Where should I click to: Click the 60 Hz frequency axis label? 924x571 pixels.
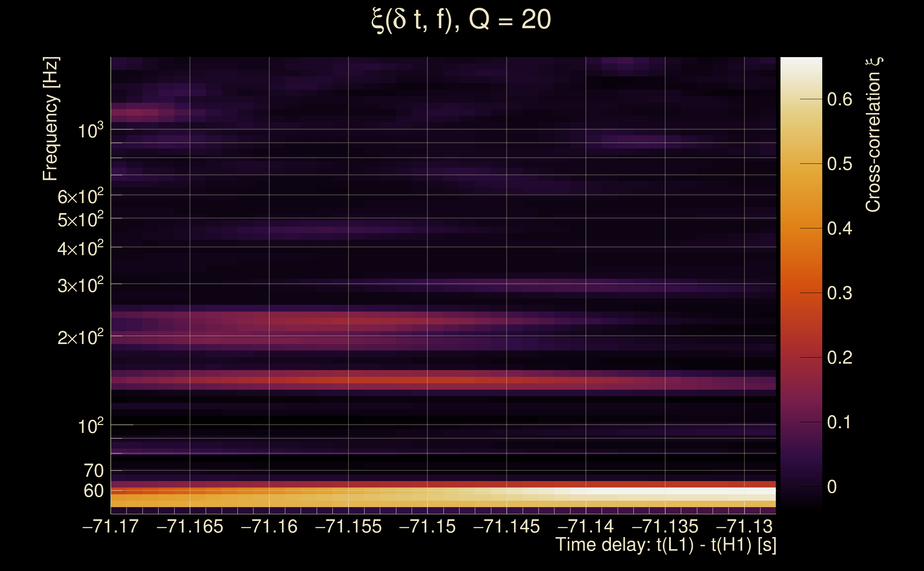(x=93, y=491)
